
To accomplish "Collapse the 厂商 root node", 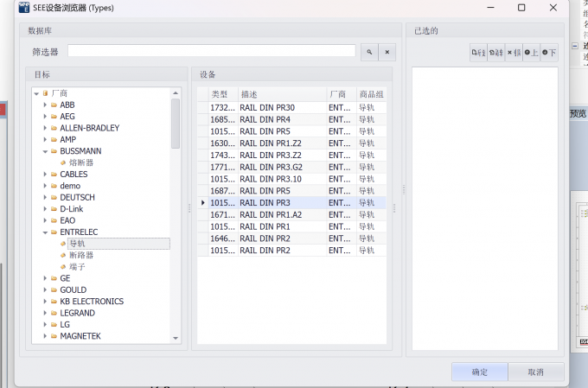I will click(36, 93).
